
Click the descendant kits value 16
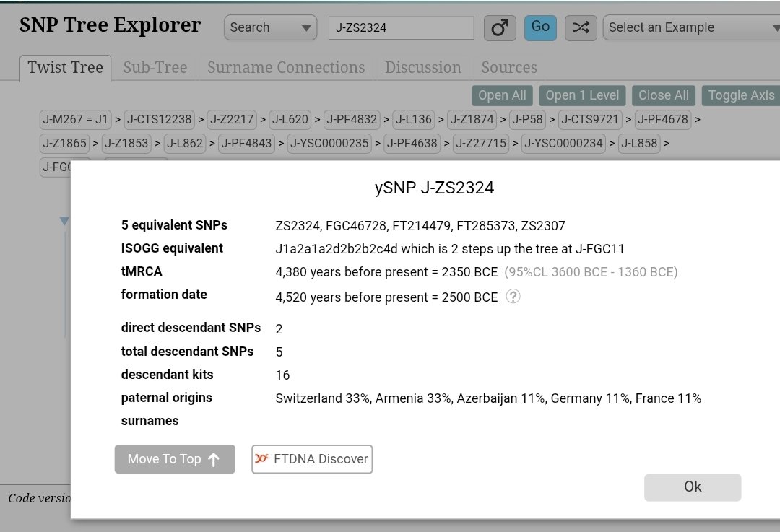click(282, 375)
